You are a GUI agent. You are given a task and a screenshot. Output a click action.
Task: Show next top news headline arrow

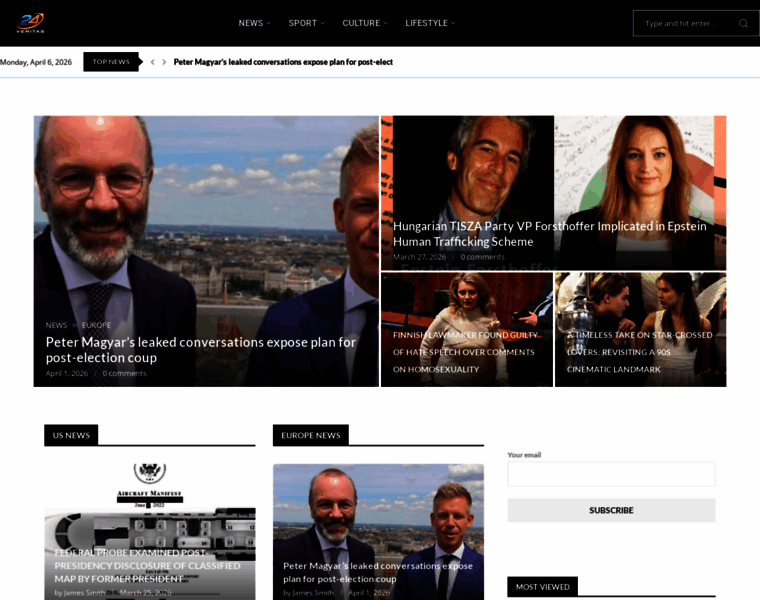[164, 62]
